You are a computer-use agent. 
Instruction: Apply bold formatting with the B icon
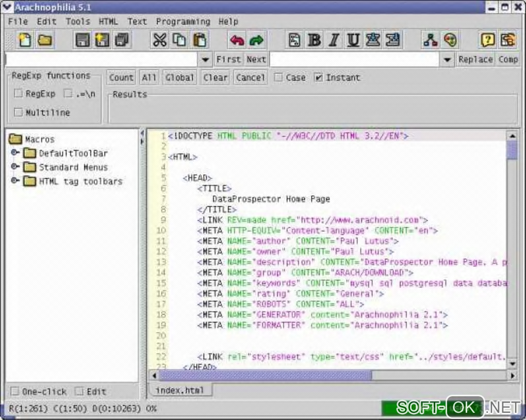pyautogui.click(x=315, y=40)
